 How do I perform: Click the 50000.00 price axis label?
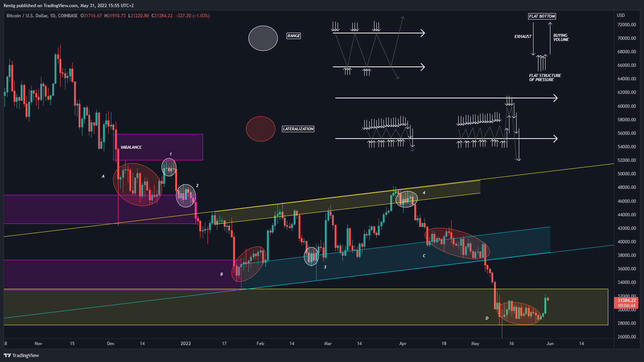pos(627,174)
